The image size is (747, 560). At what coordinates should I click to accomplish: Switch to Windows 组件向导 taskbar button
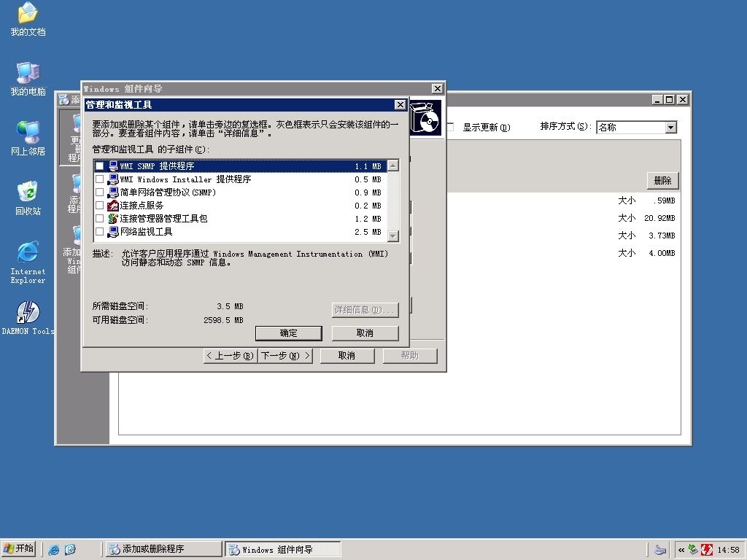(282, 549)
